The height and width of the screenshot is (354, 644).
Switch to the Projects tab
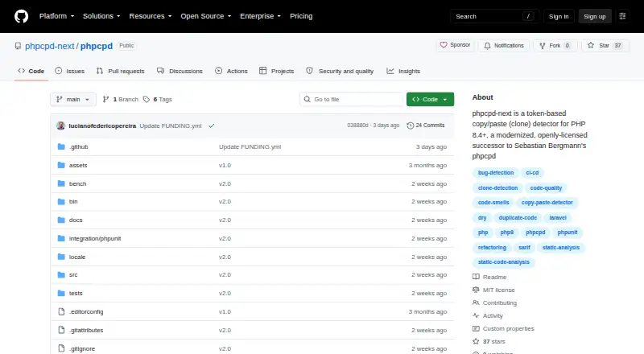coord(276,71)
